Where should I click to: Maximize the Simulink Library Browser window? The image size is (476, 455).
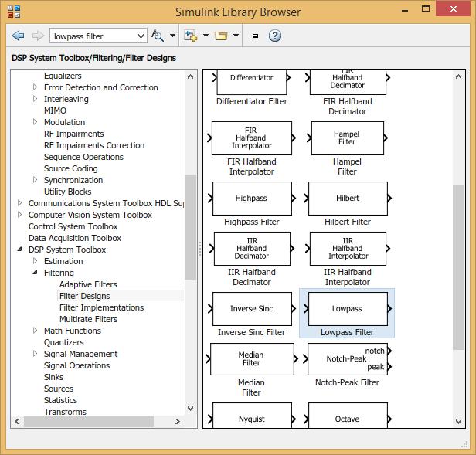(425, 8)
